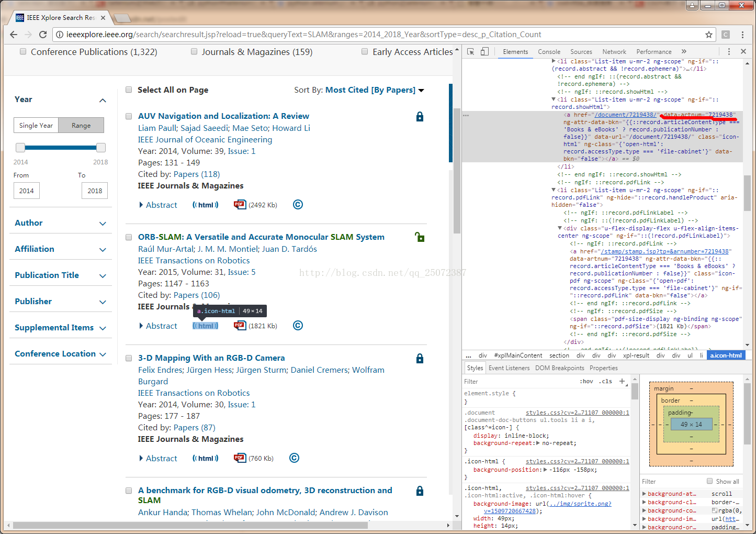Open DevTools Network tab

pyautogui.click(x=614, y=52)
